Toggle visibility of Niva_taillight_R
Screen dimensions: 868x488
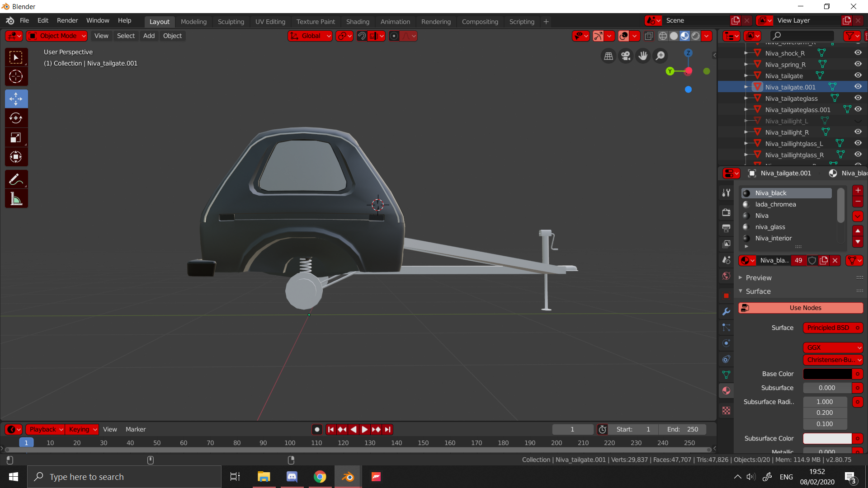pyautogui.click(x=858, y=132)
